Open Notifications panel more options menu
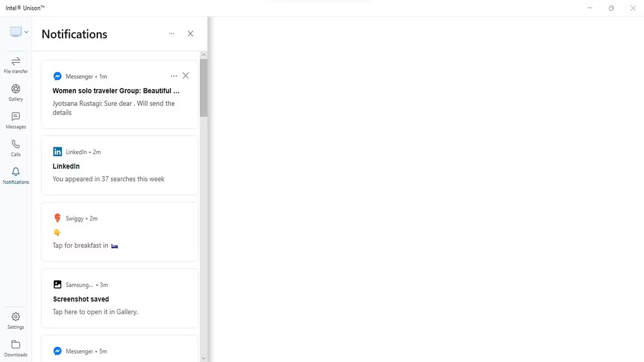The height and width of the screenshot is (362, 644). (x=172, y=33)
